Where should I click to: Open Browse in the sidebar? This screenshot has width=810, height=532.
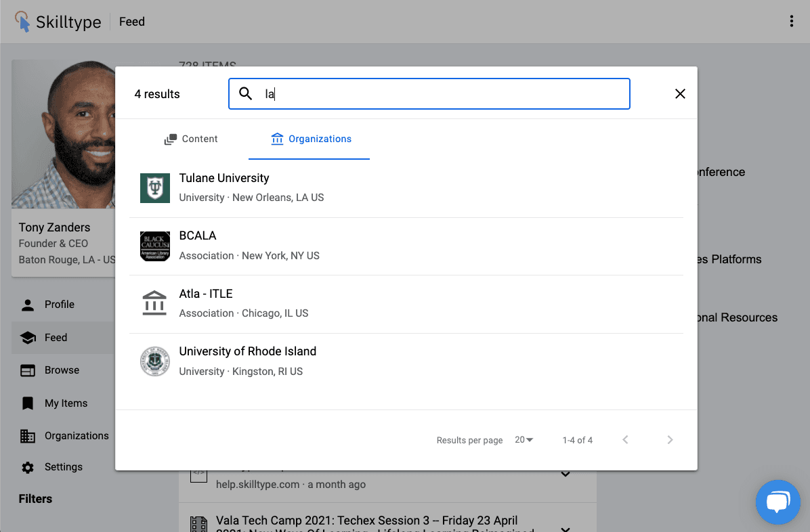[63, 370]
